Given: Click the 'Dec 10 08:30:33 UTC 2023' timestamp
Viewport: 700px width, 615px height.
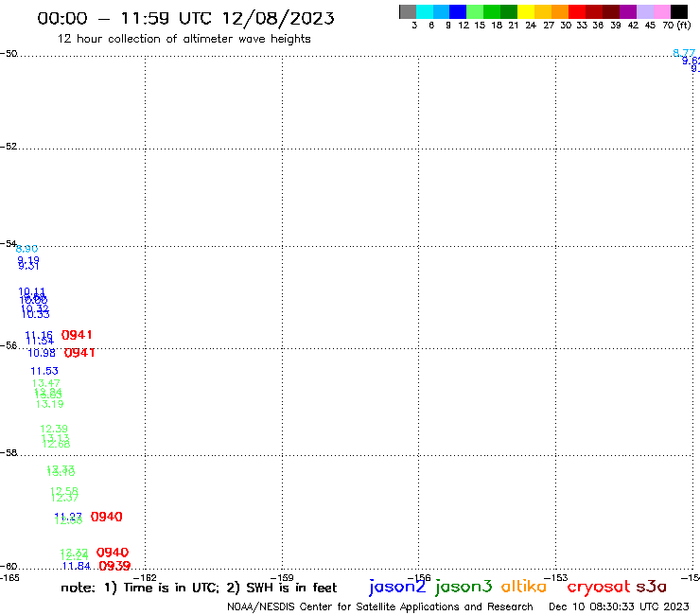Looking at the screenshot, I should pos(619,606).
